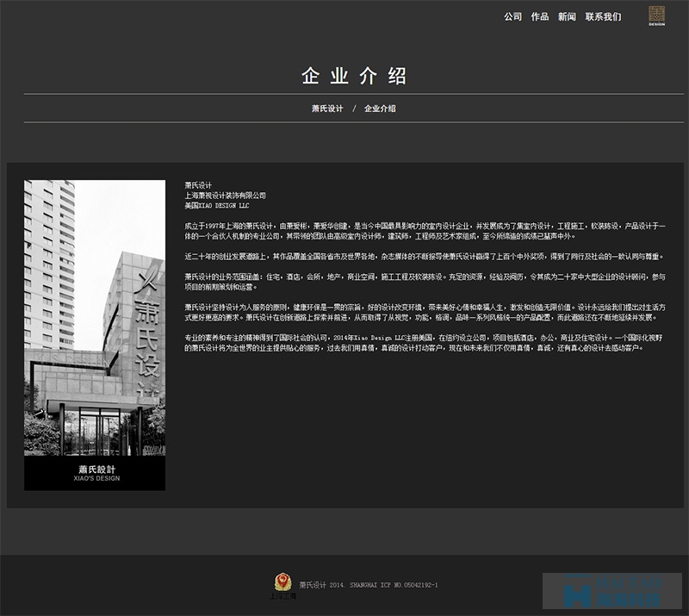689x616 pixels.
Task: Click the 美国XIAO DESIGN LLC text line
Action: click(x=217, y=206)
